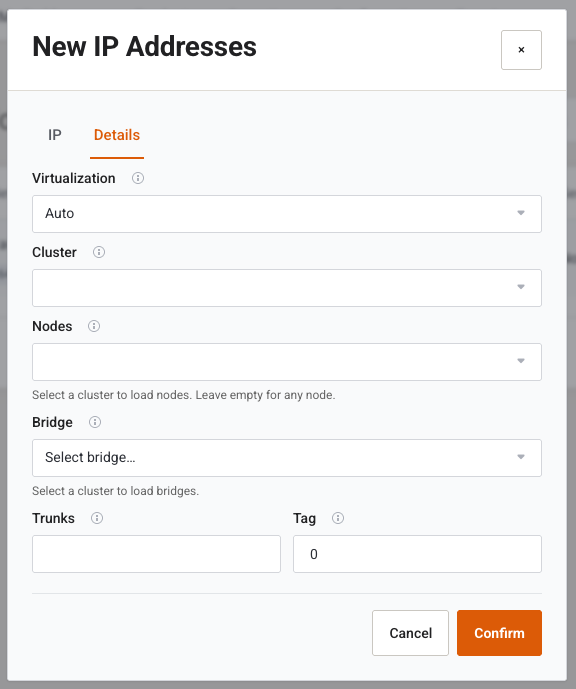
Task: Open the Select bridge dropdown
Action: [x=286, y=457]
